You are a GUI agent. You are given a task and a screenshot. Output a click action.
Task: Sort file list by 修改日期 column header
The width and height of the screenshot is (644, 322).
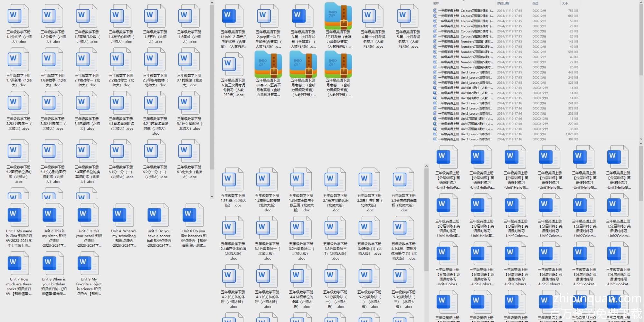pos(503,3)
